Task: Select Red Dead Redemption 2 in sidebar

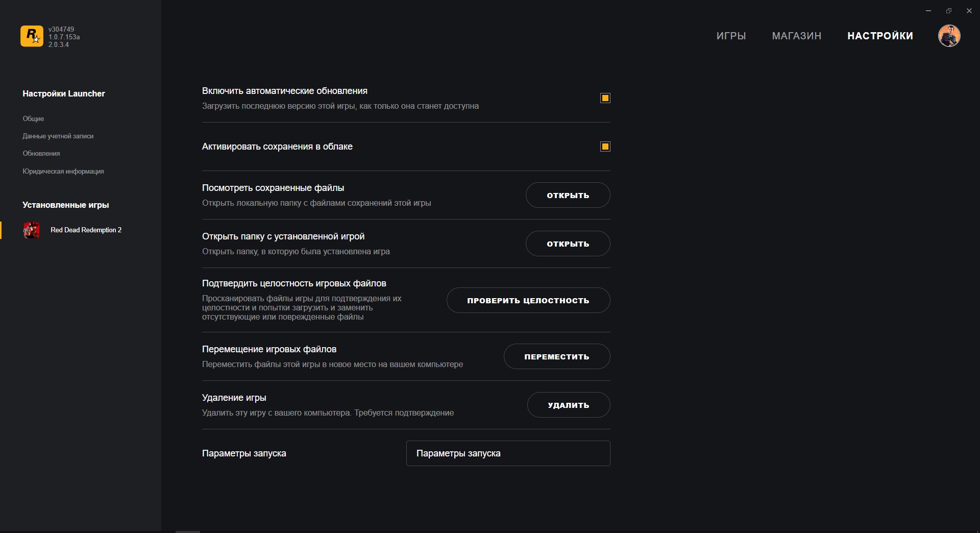Action: pos(86,230)
